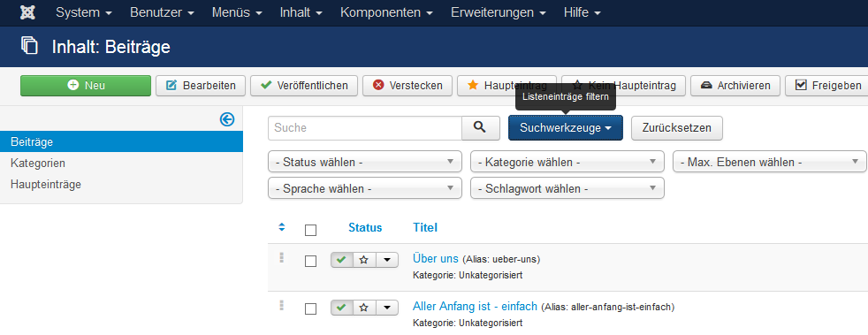Toggle the Suchwerkzeuge filter dropdown
The image size is (868, 335).
[x=566, y=128]
